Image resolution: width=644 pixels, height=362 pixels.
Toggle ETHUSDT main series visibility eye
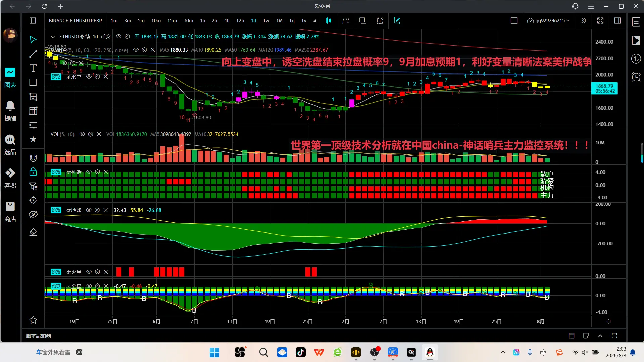pos(118,36)
